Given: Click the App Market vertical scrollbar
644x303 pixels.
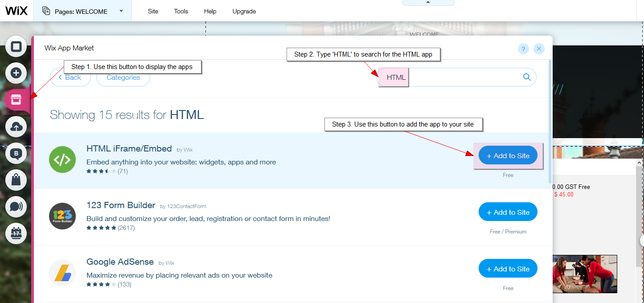Looking at the screenshot, I should (550, 122).
